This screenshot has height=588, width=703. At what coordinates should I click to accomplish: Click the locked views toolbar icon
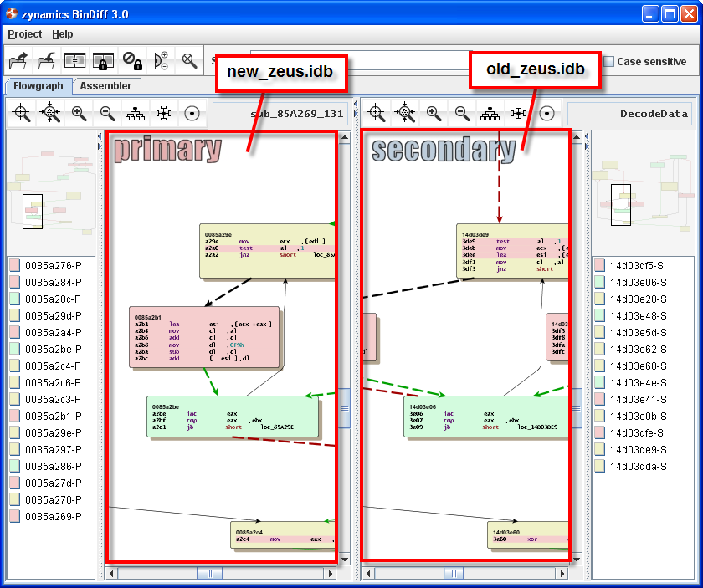point(103,60)
